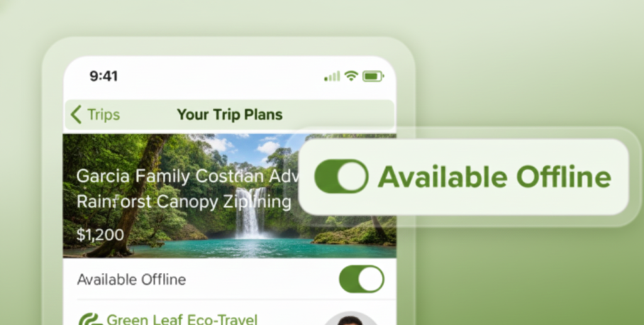
Task: Tap the Your Trip Plans title
Action: (x=230, y=114)
